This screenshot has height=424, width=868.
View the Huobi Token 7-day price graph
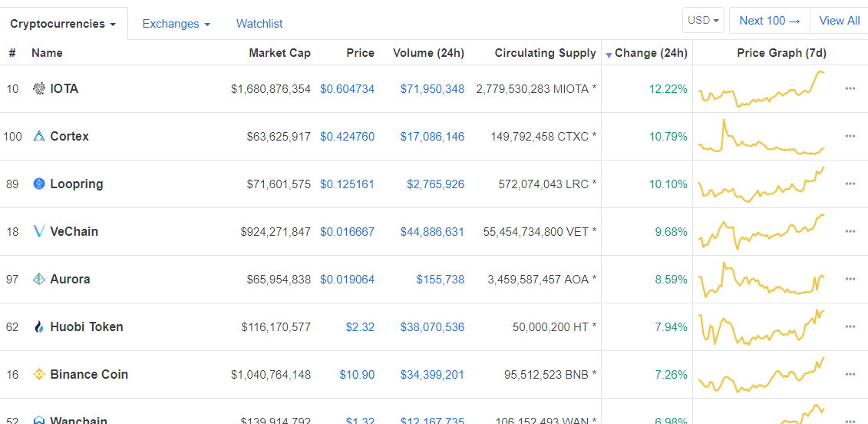[762, 327]
